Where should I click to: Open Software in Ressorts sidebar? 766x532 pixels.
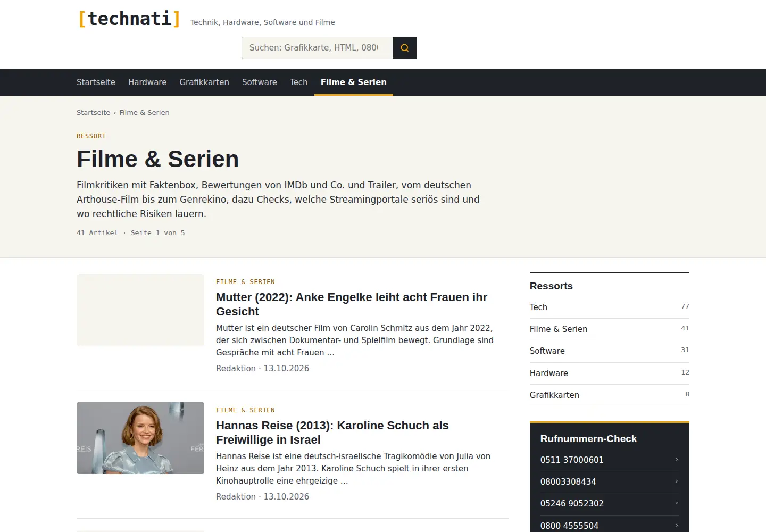click(x=610, y=351)
